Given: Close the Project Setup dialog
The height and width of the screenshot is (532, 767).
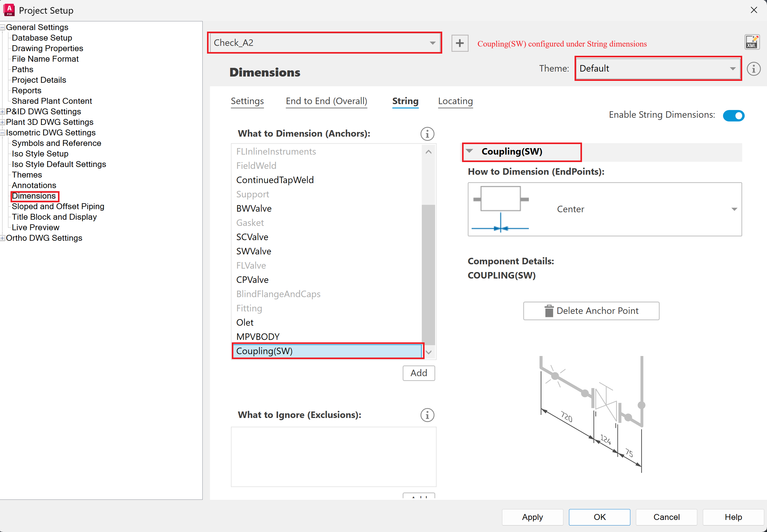Looking at the screenshot, I should (x=754, y=10).
